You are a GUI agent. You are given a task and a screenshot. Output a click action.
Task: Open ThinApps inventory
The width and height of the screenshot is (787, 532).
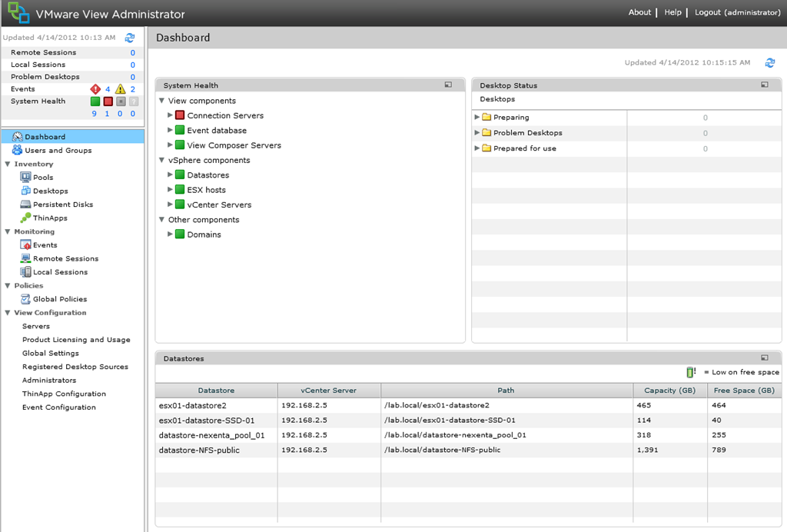pyautogui.click(x=50, y=218)
